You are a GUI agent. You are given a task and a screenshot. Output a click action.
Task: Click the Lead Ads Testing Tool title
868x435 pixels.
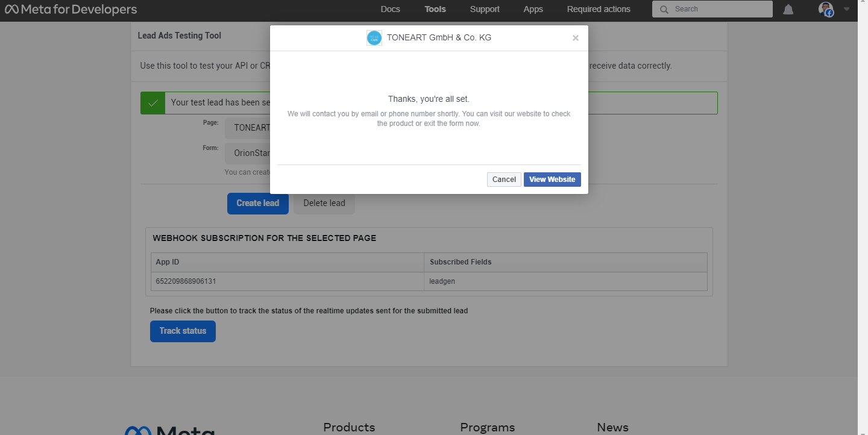180,36
